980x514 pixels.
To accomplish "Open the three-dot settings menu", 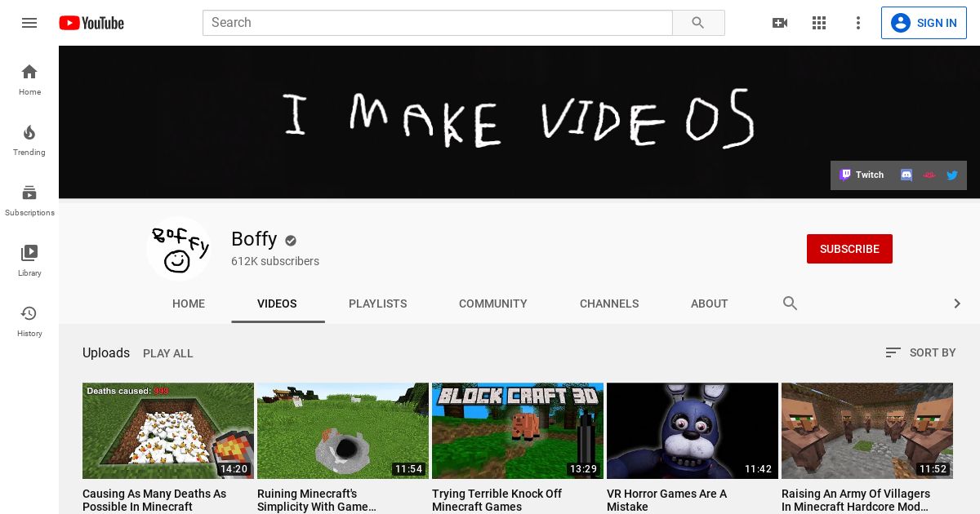I will (x=858, y=23).
